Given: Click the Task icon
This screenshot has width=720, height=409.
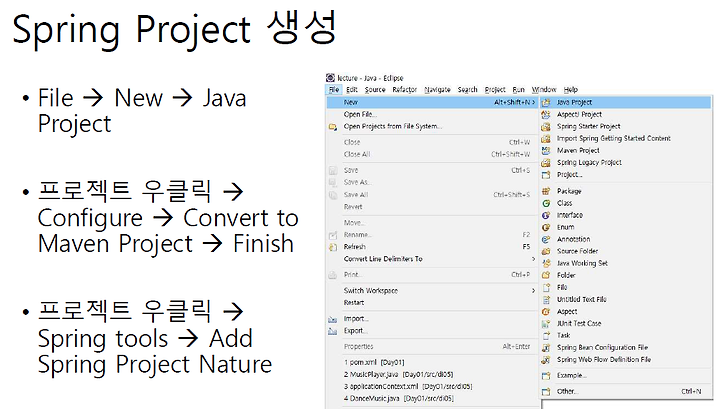Looking at the screenshot, I should point(546,335).
